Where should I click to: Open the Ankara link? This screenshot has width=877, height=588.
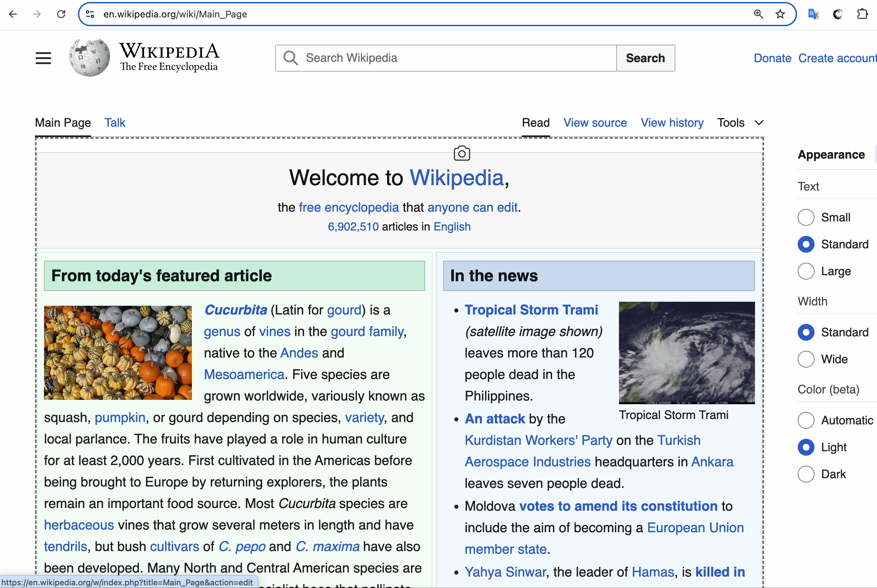click(712, 462)
